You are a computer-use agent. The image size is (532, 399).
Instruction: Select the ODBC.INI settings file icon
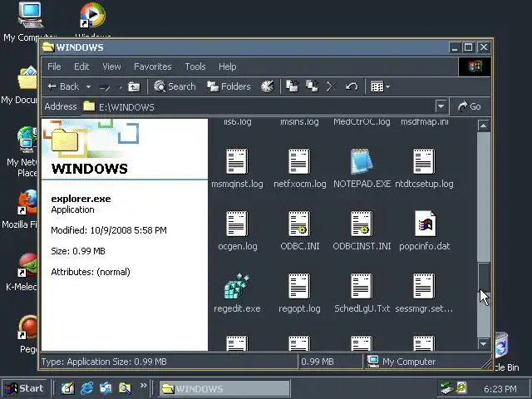[x=299, y=224]
